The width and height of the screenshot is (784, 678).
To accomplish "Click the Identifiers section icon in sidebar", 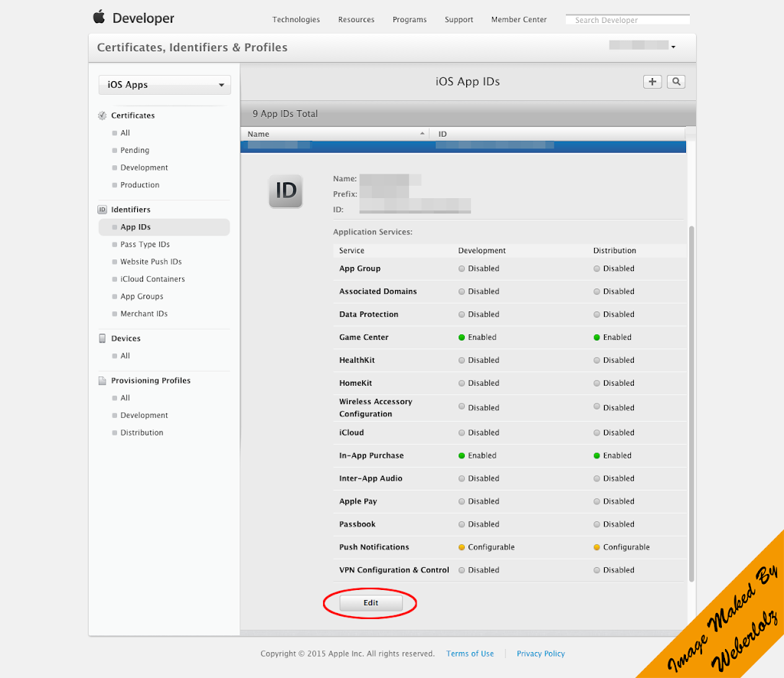I will (x=102, y=209).
